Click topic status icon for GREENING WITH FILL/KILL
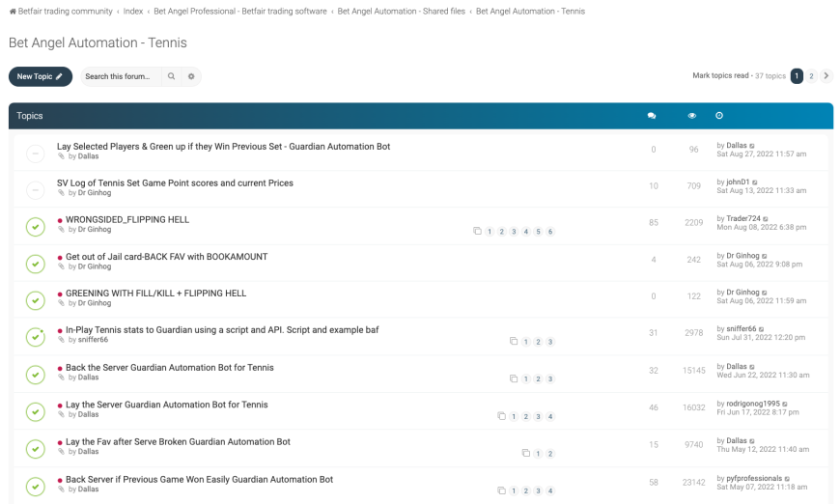 [36, 300]
